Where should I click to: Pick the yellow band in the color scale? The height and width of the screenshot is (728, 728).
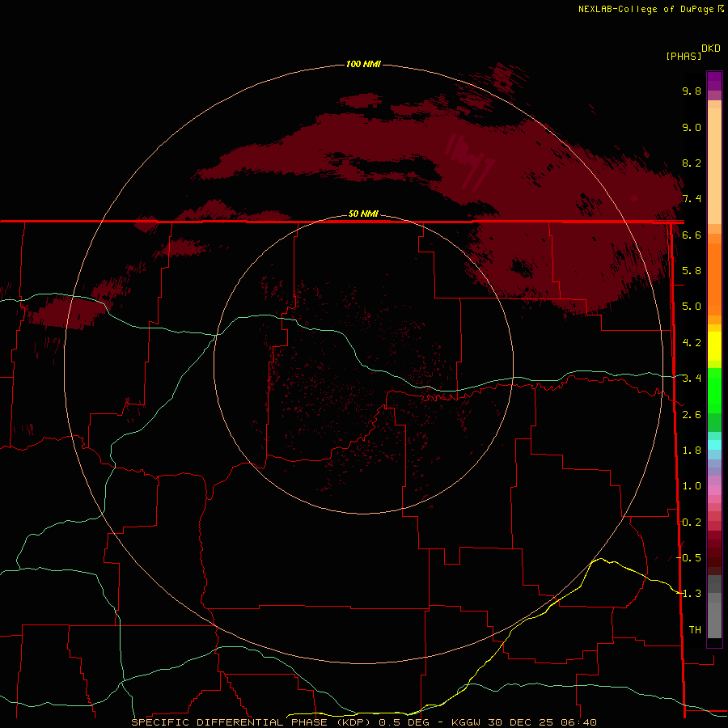pyautogui.click(x=714, y=346)
